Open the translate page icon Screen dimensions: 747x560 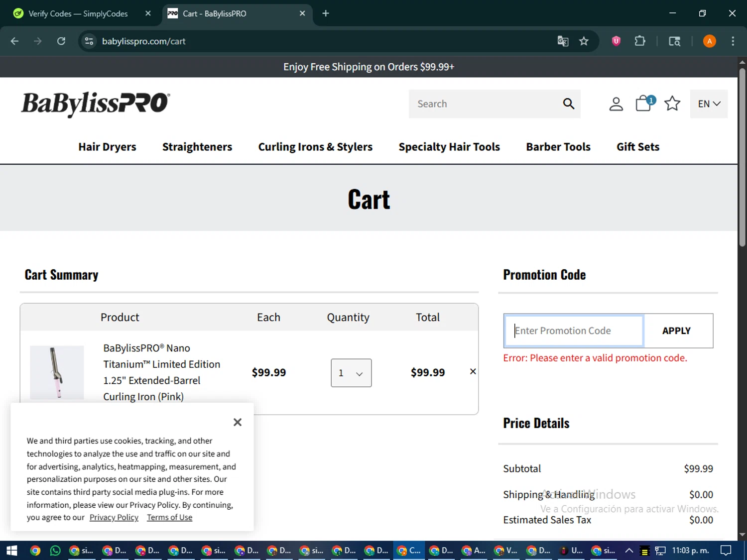pyautogui.click(x=563, y=41)
